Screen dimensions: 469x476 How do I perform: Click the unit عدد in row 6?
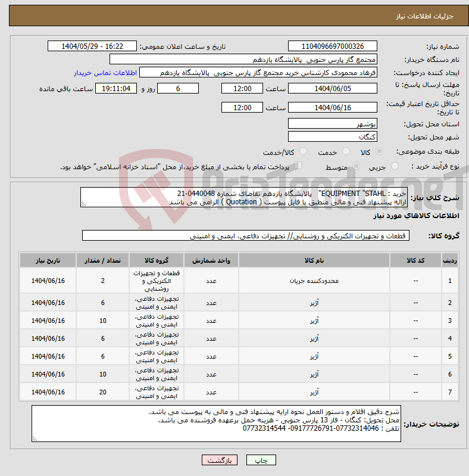tap(211, 375)
